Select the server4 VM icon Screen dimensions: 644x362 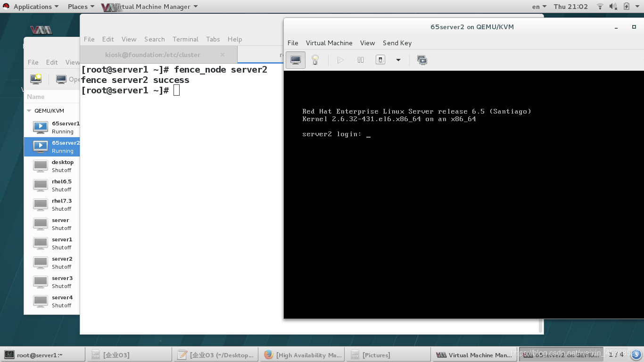[x=41, y=301]
